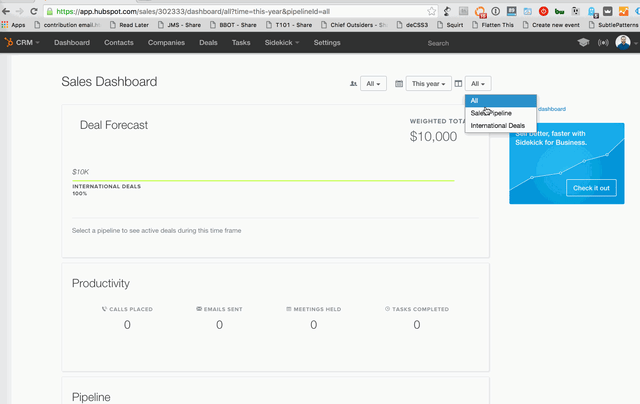The height and width of the screenshot is (404, 640).
Task: Click the Check it out button
Action: [x=591, y=188]
